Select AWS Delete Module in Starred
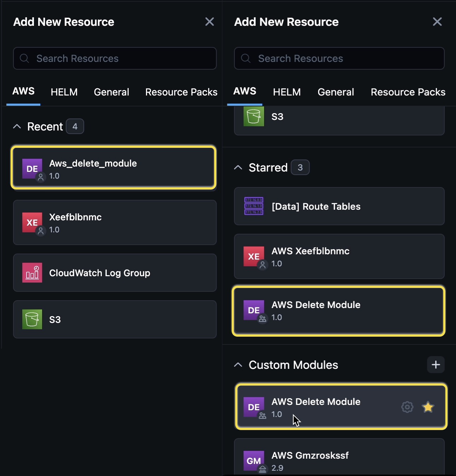 (x=339, y=311)
